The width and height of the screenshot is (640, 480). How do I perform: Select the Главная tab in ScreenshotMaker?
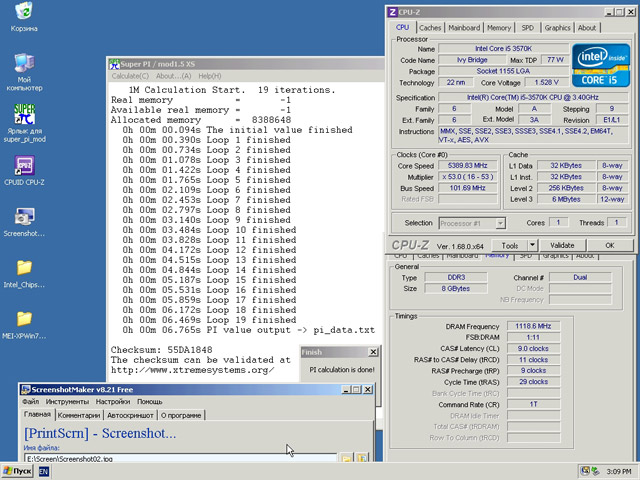coord(37,414)
